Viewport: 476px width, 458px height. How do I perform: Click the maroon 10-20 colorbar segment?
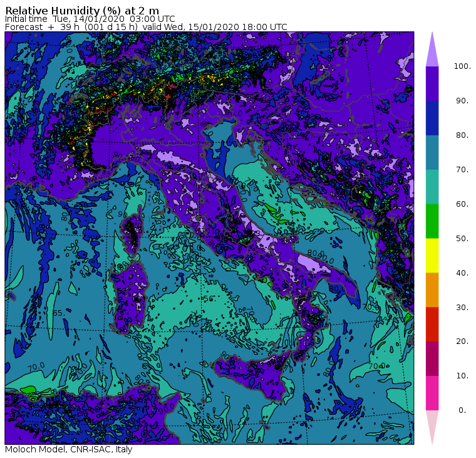tap(432, 359)
